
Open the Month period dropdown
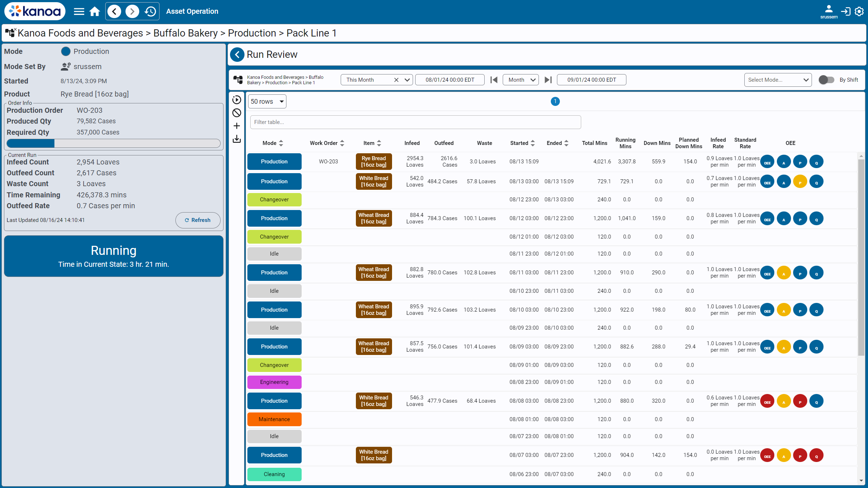(521, 80)
